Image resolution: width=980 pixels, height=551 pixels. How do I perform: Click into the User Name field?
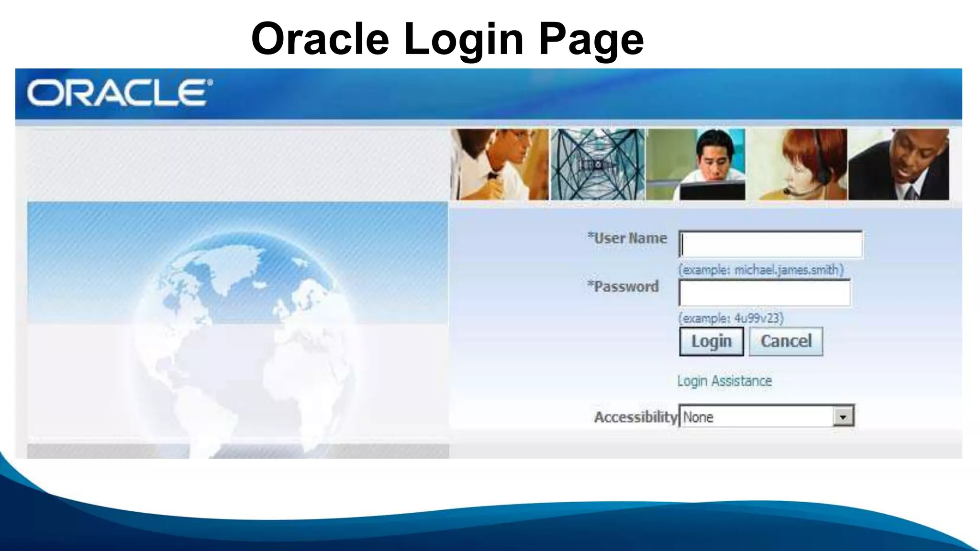tap(771, 244)
